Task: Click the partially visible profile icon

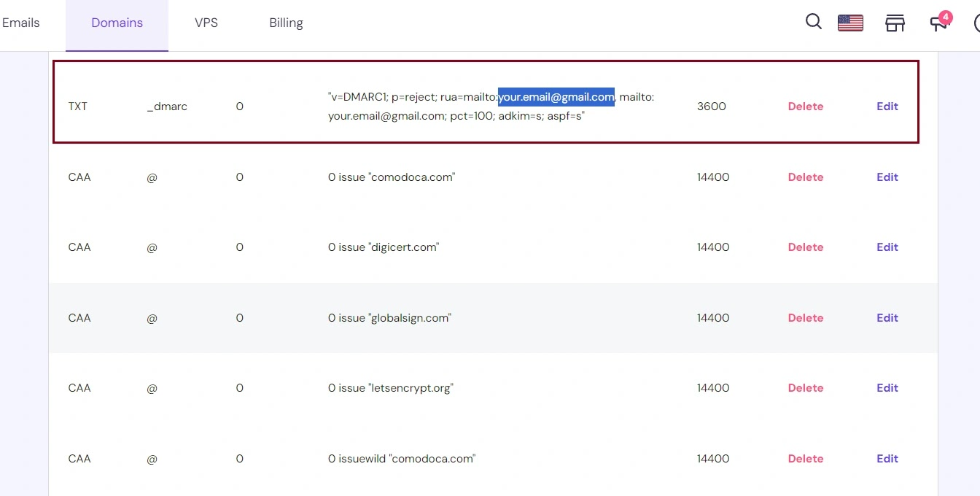Action: [x=976, y=23]
